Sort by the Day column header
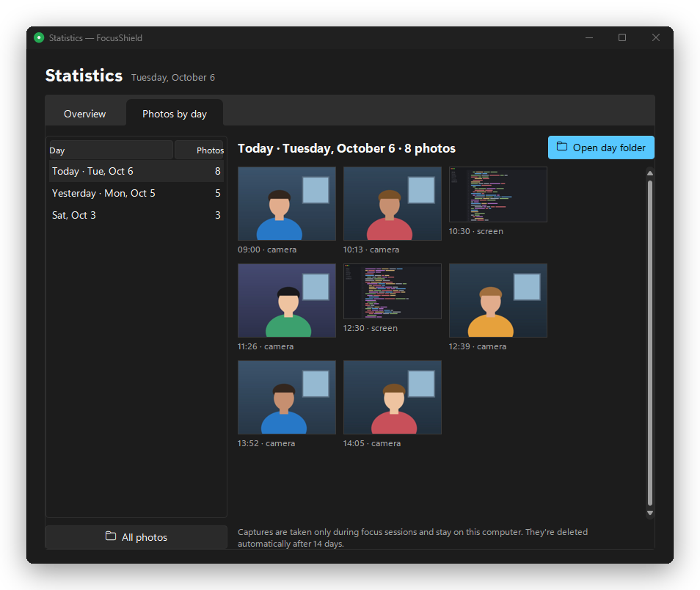 pos(111,150)
